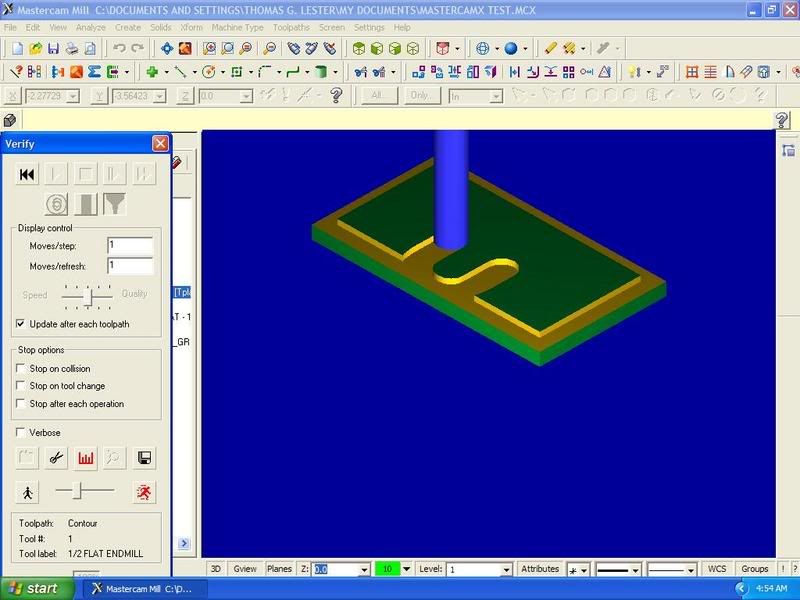800x600 pixels.
Task: Toggle Update after each toolpath checkbox
Action: click(20, 324)
